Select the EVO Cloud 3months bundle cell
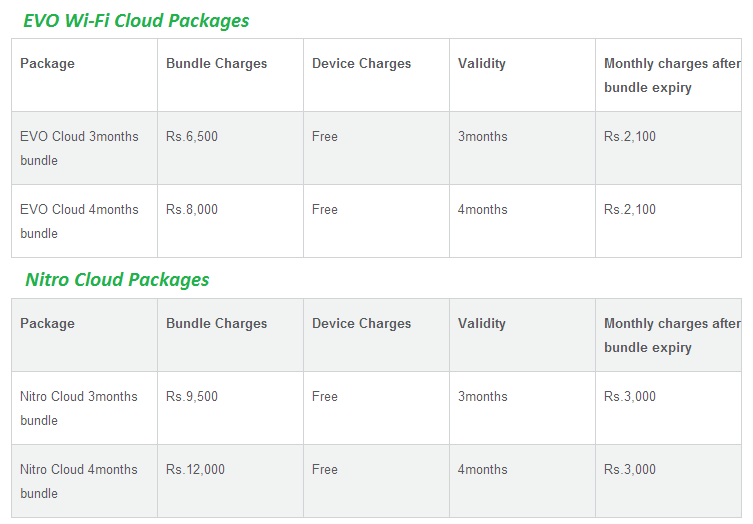Screen dimensions: 753x524 (x=85, y=148)
